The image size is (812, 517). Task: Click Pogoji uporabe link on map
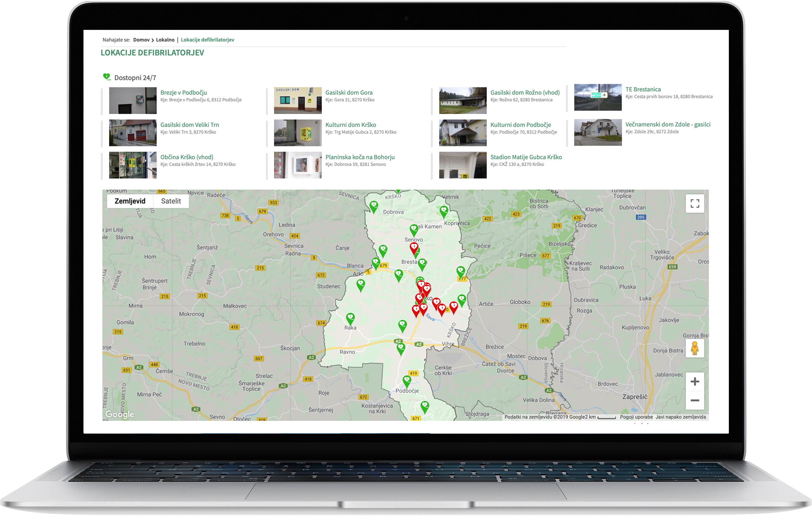[636, 417]
